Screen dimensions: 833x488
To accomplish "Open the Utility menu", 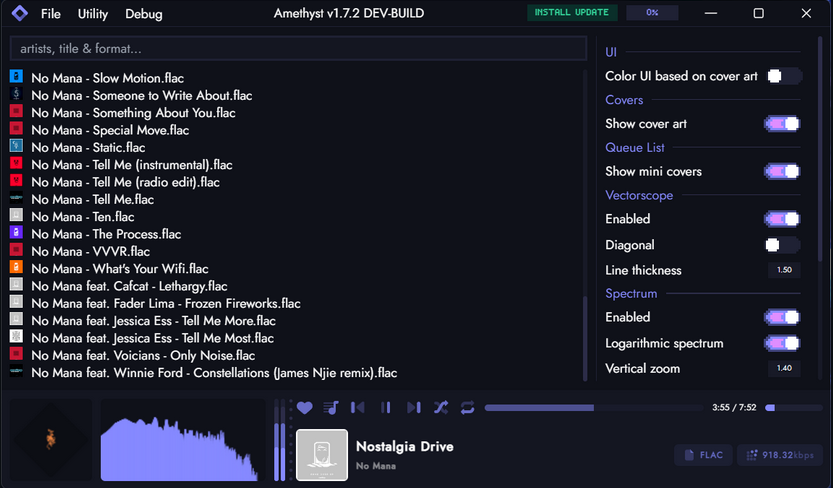I will [x=92, y=14].
